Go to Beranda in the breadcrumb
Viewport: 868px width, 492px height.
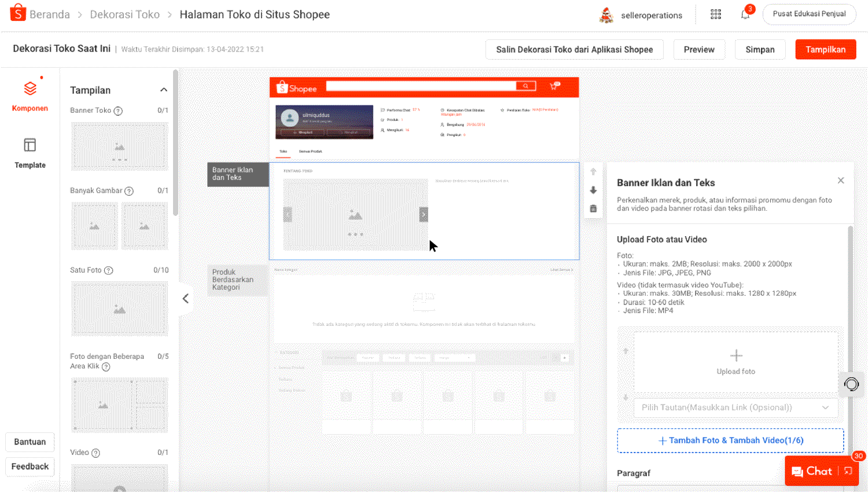(x=50, y=14)
